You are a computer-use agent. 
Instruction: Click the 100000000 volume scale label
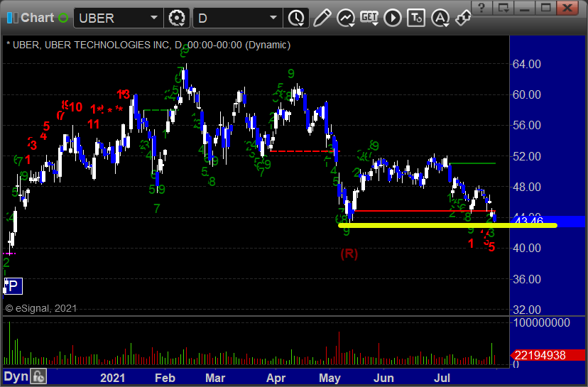542,322
